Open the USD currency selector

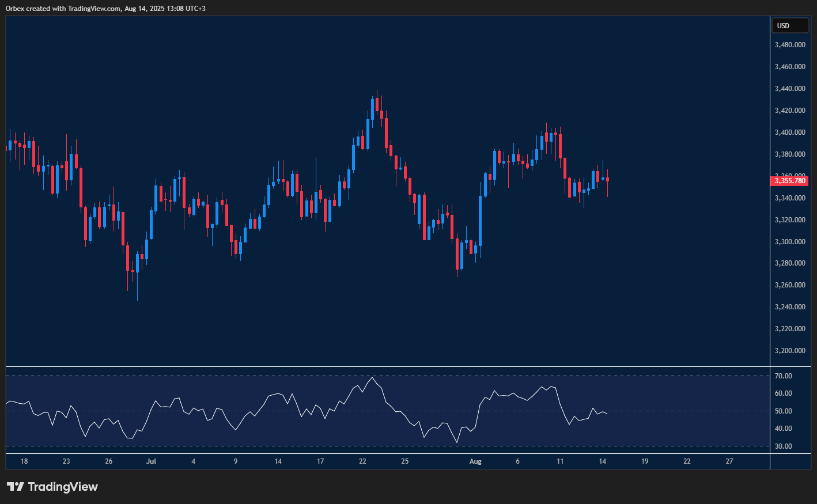tap(790, 25)
